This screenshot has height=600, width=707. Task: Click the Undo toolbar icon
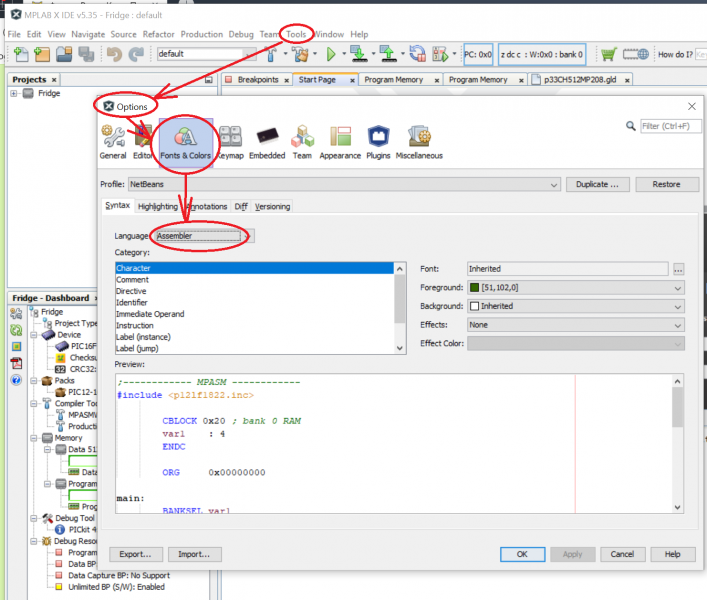click(115, 54)
